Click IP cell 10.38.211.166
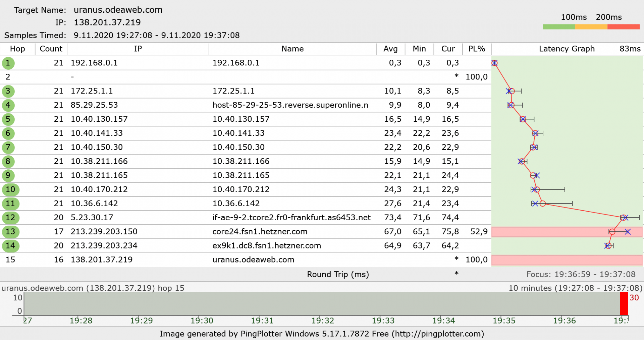Viewport: 644px width, 340px height. (99, 162)
